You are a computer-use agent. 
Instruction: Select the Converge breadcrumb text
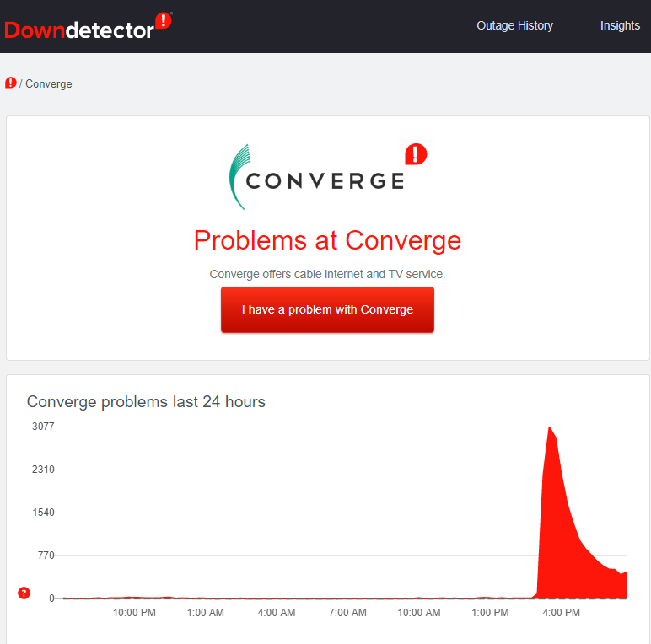(49, 83)
